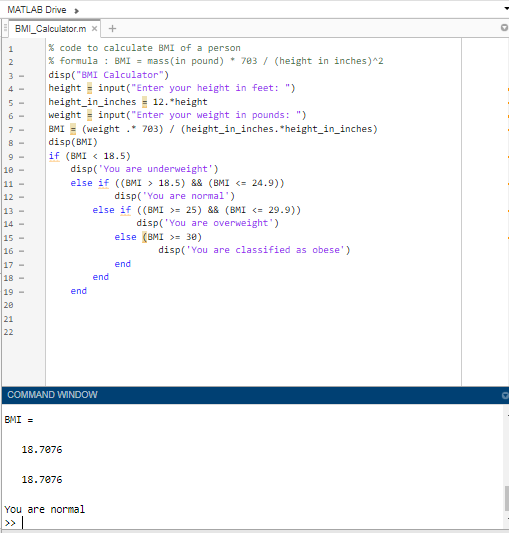Click the underlined 'if' keyword on line 9
The image size is (509, 533).
(54, 156)
